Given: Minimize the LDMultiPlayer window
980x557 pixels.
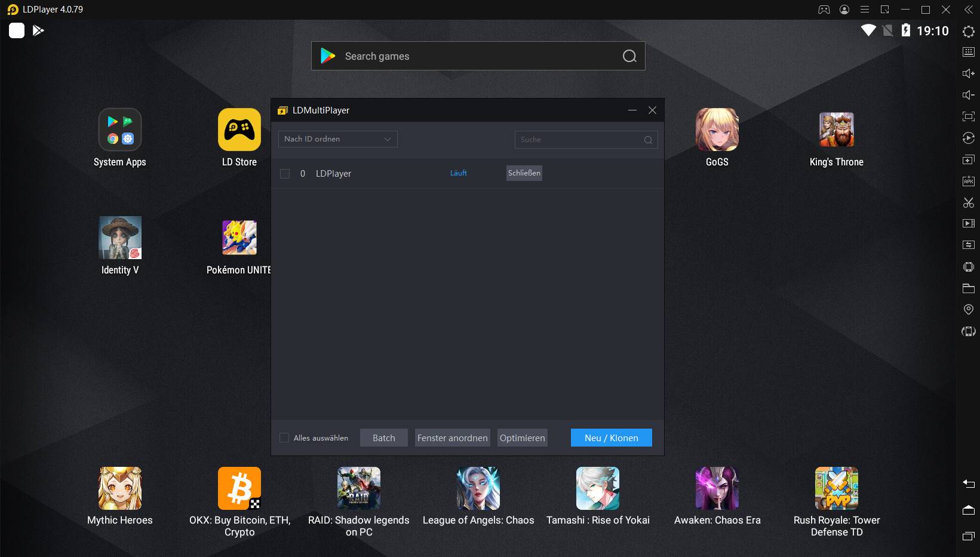Looking at the screenshot, I should tap(632, 110).
